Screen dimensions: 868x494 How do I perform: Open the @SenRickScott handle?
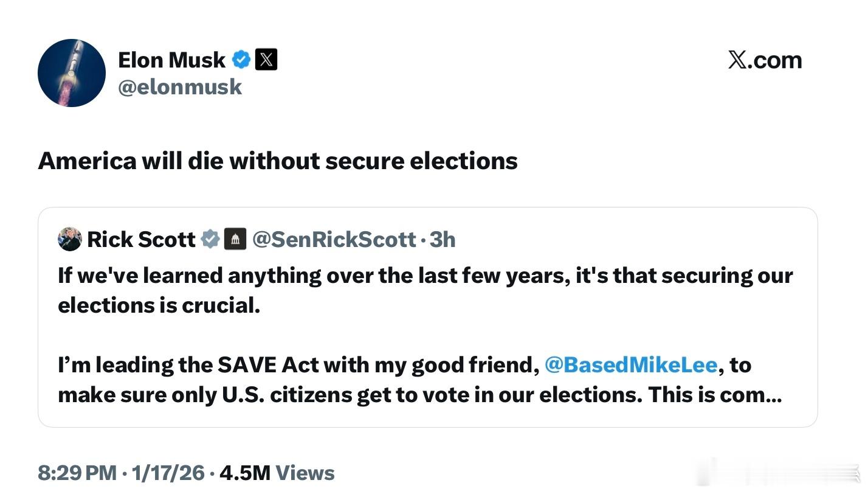tap(334, 239)
